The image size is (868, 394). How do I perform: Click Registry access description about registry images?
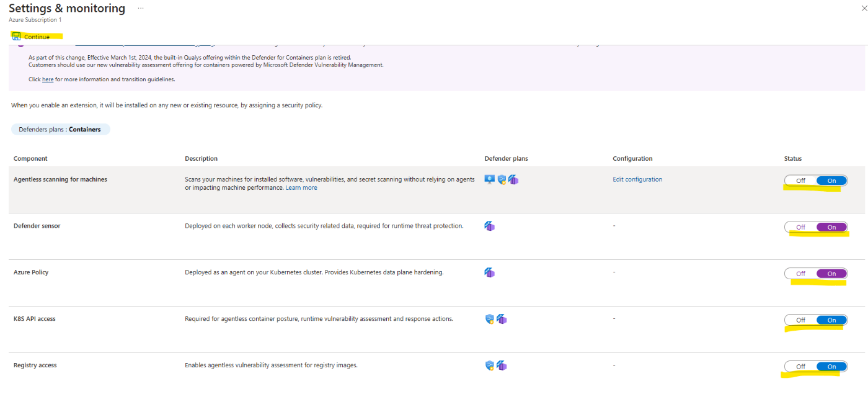pyautogui.click(x=272, y=365)
